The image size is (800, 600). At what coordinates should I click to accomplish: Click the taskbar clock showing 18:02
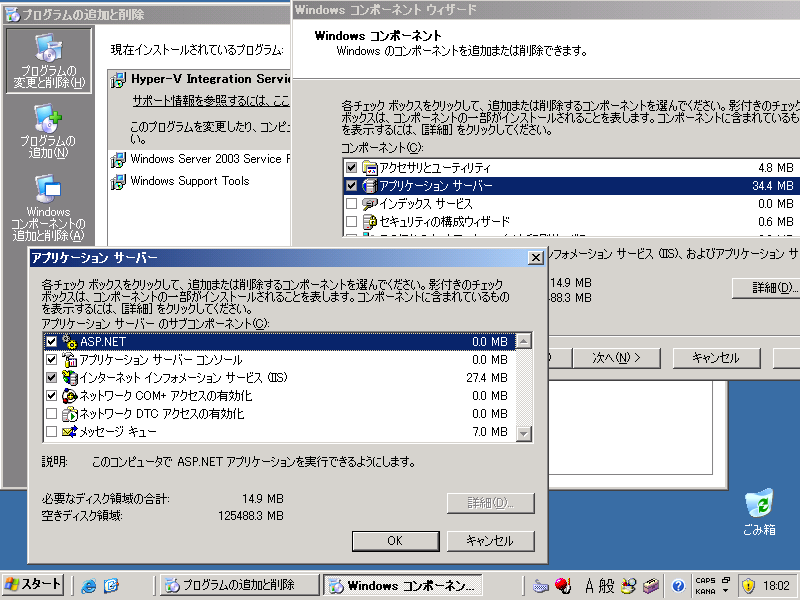776,585
